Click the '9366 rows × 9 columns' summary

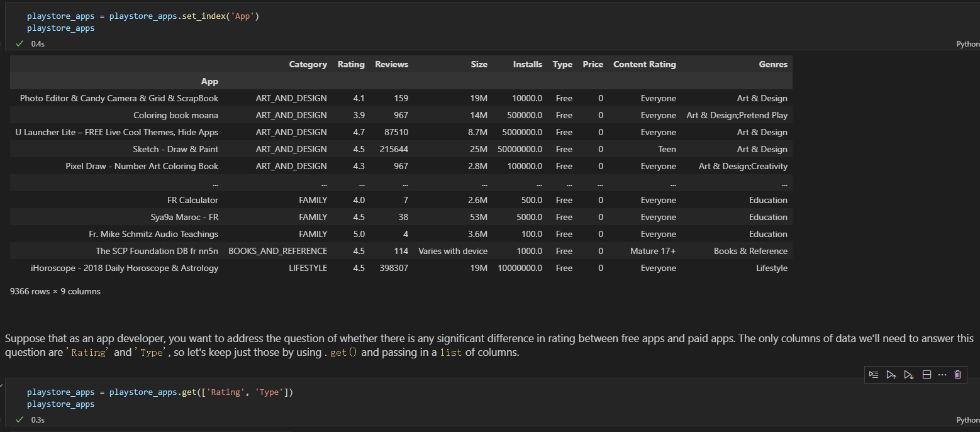tap(55, 291)
